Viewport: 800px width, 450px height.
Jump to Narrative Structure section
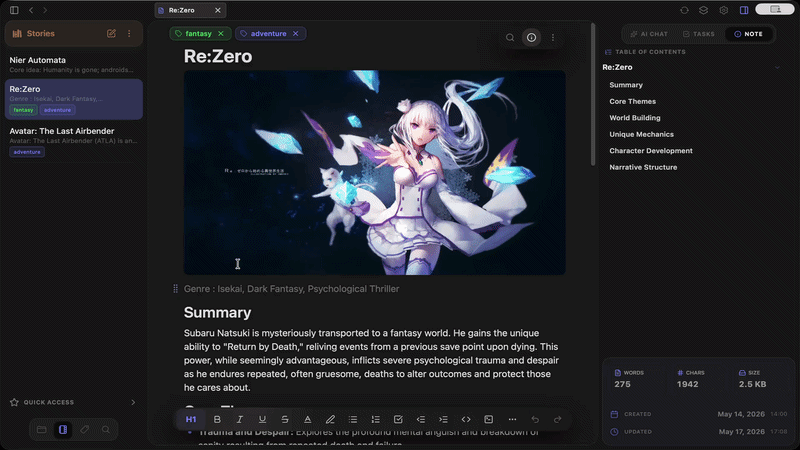pyautogui.click(x=643, y=167)
